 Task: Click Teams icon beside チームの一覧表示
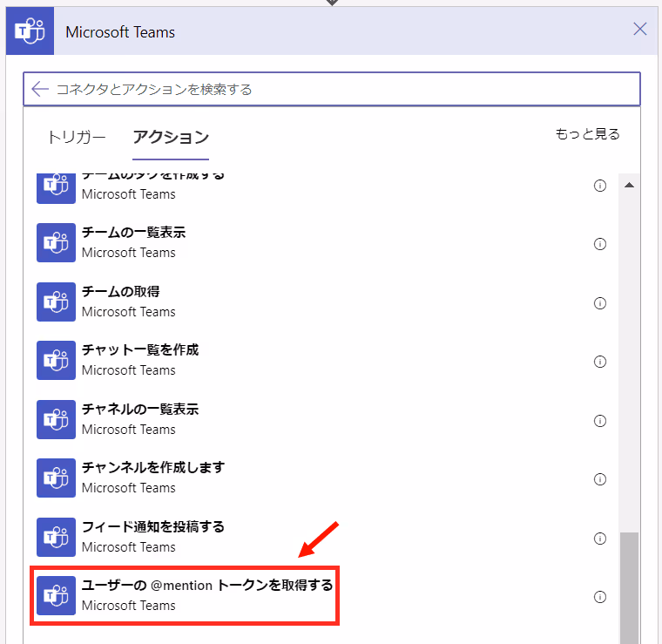(x=56, y=243)
